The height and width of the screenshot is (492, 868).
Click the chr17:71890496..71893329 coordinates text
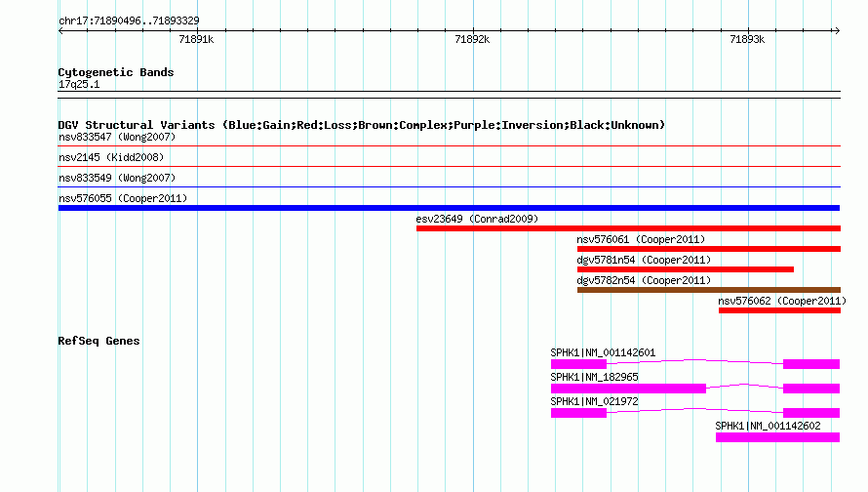pos(129,20)
